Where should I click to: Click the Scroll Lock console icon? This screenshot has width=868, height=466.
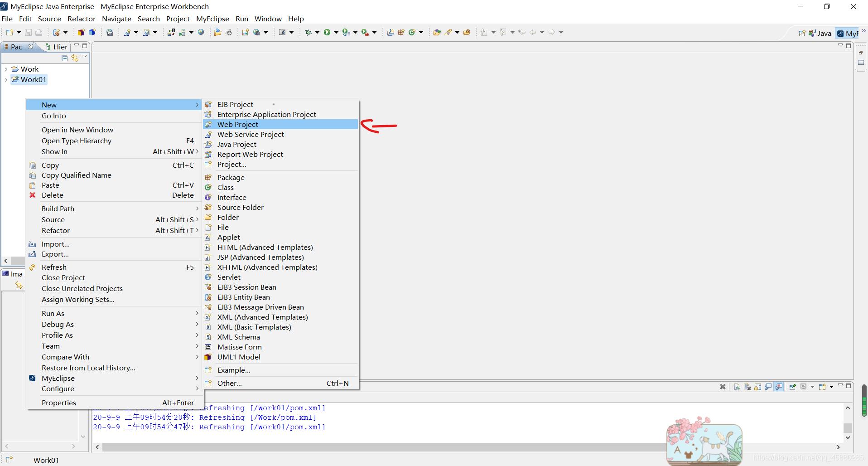pyautogui.click(x=758, y=387)
